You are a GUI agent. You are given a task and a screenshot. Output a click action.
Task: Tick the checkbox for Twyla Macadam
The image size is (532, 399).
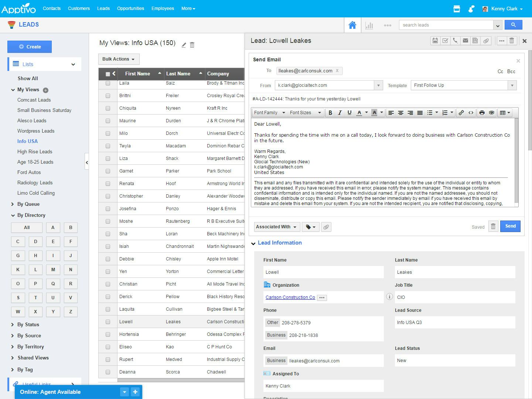point(108,146)
